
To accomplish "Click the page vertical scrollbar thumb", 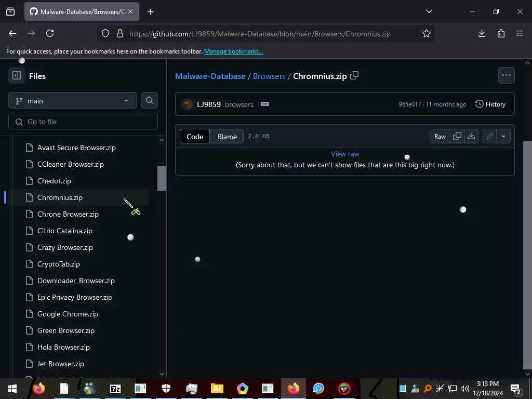I will pyautogui.click(x=527, y=255).
